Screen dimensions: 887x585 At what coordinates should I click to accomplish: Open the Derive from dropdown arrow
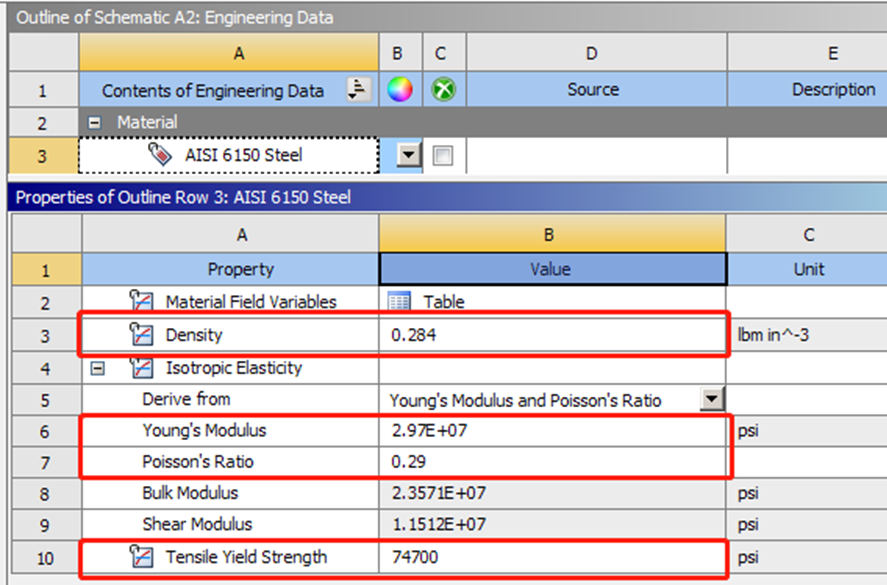tap(712, 399)
